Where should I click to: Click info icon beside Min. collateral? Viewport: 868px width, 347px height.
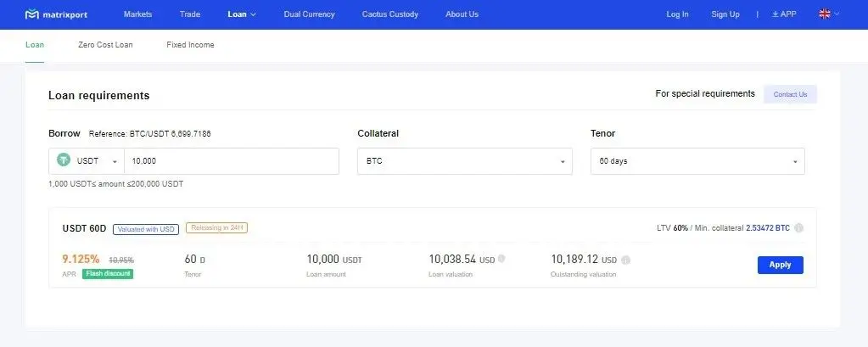click(799, 228)
